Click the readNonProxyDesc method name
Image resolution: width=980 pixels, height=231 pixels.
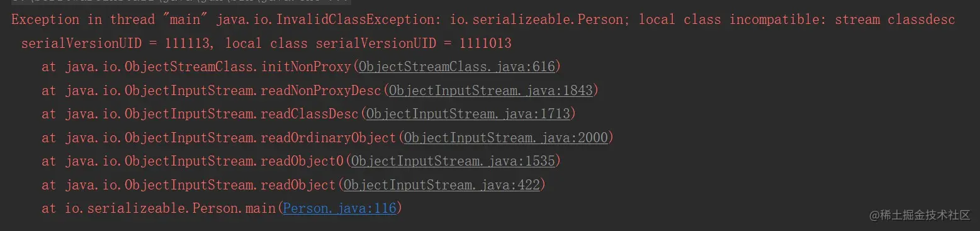coord(321,91)
